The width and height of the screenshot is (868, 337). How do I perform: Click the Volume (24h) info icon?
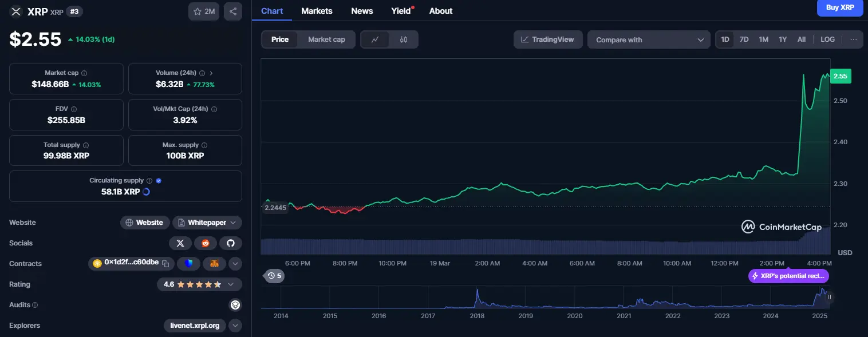tap(202, 73)
